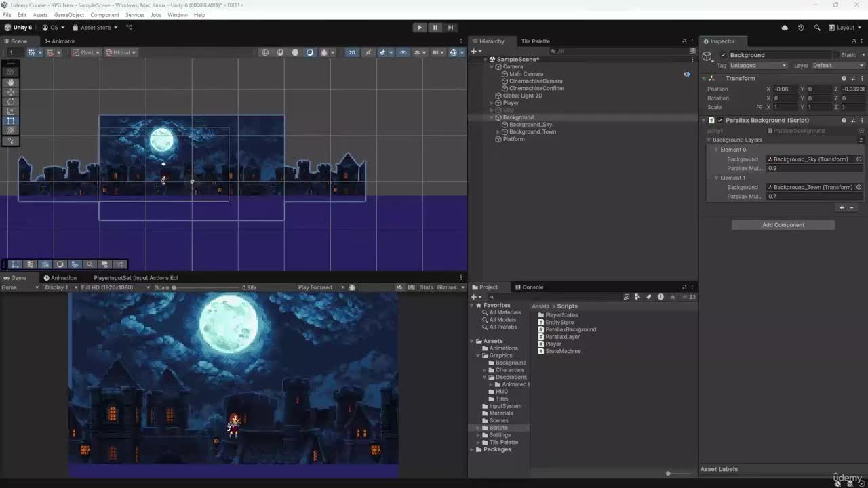The width and height of the screenshot is (868, 488).
Task: Open the Layer dropdown showing Default
Action: [837, 66]
